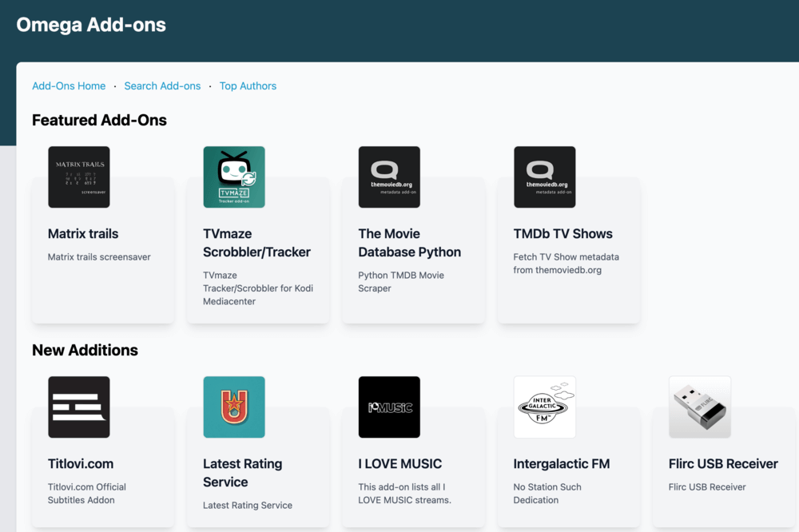The width and height of the screenshot is (799, 532).
Task: Open the Titlovi.com title
Action: pyautogui.click(x=81, y=464)
